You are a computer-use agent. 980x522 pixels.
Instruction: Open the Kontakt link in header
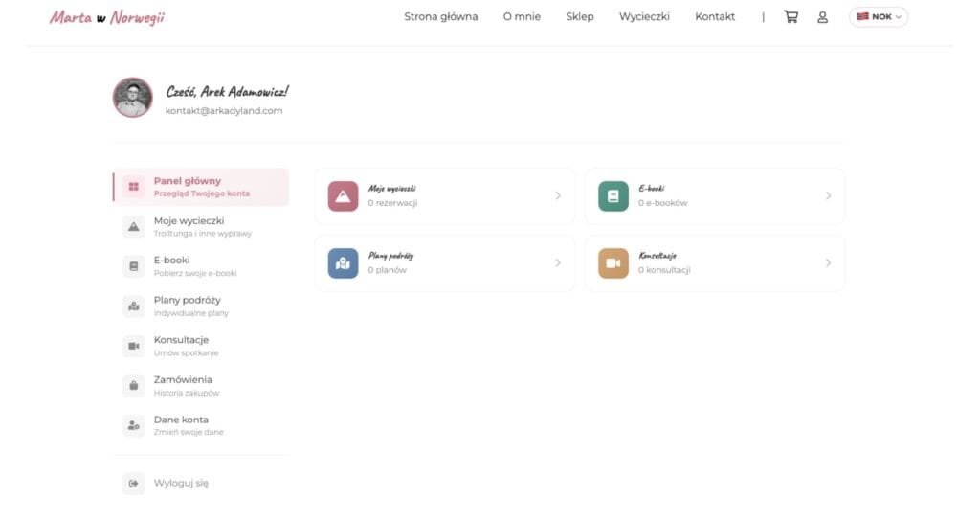point(715,17)
